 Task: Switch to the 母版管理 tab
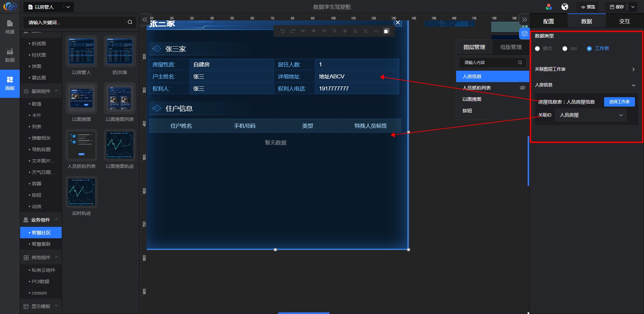(x=511, y=47)
